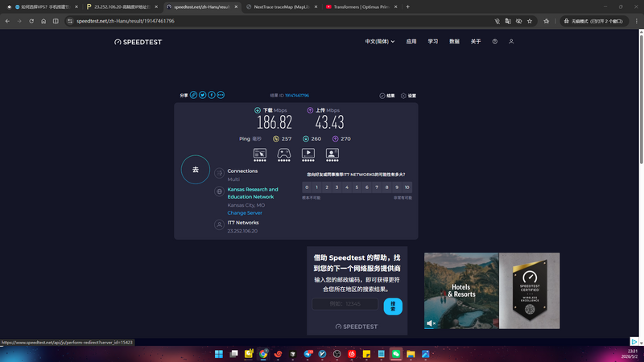
Task: Open the Windows Start menu
Action: (x=219, y=354)
